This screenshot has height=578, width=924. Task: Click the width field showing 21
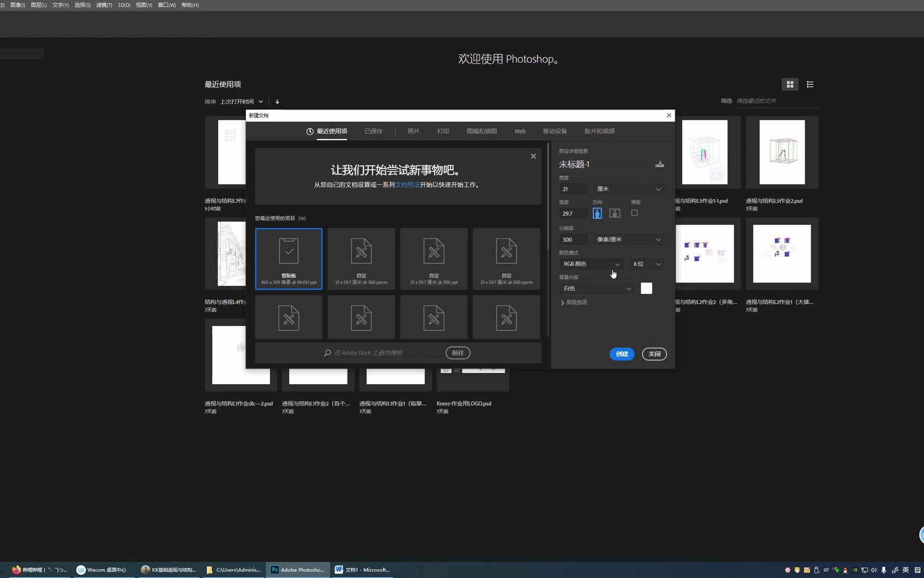[x=574, y=189]
